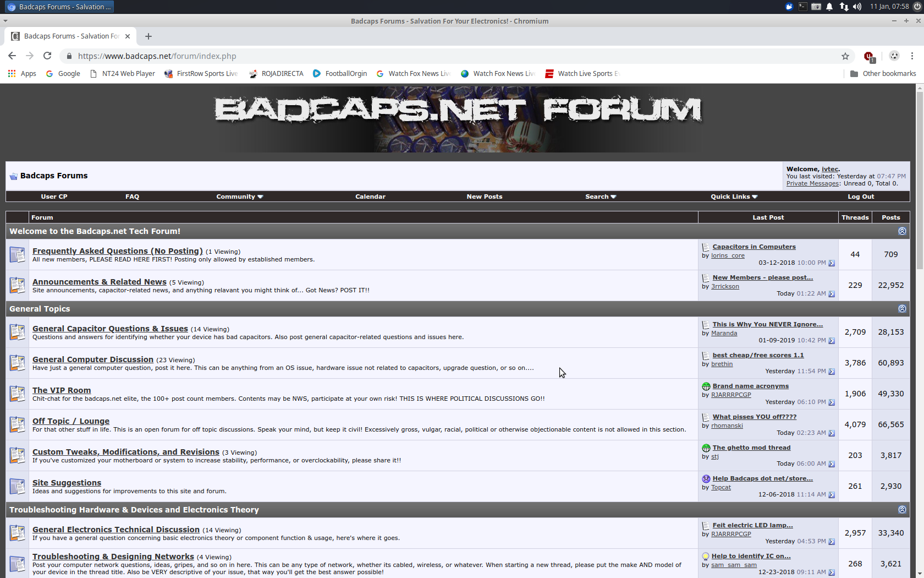This screenshot has width=924, height=578.
Task: Open user profile RJARRRPCGP in VIP Room row
Action: tap(731, 395)
